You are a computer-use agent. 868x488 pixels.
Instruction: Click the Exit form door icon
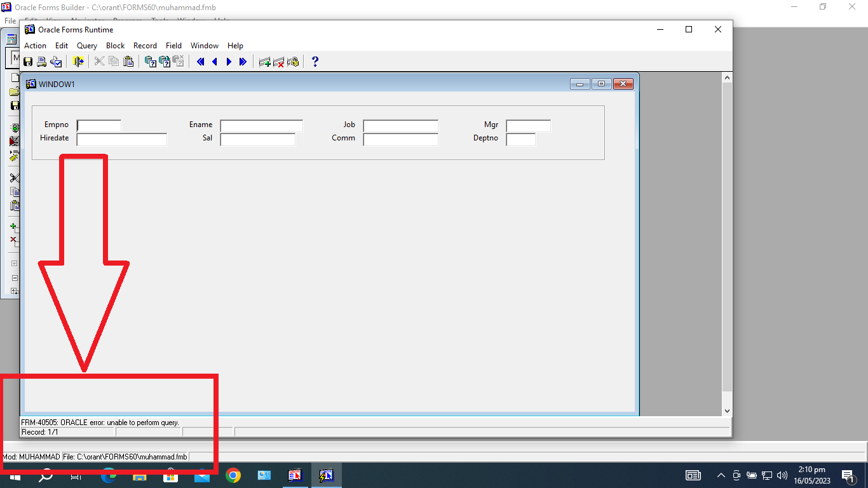click(78, 62)
